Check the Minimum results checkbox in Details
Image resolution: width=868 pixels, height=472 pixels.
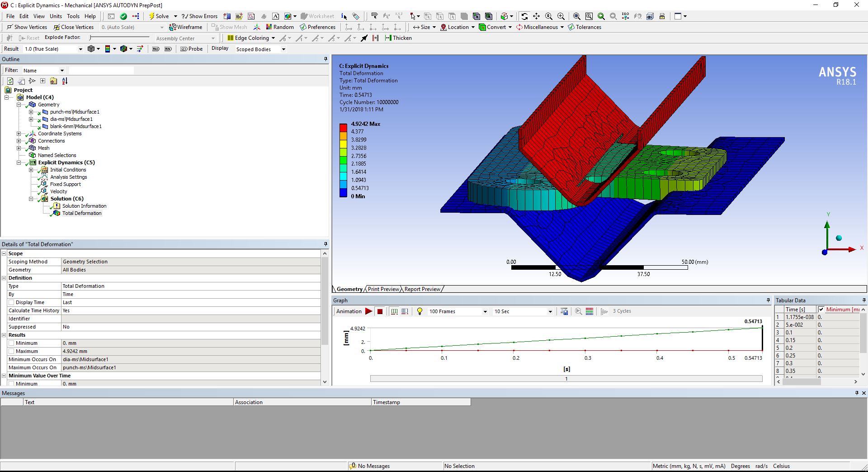point(12,343)
